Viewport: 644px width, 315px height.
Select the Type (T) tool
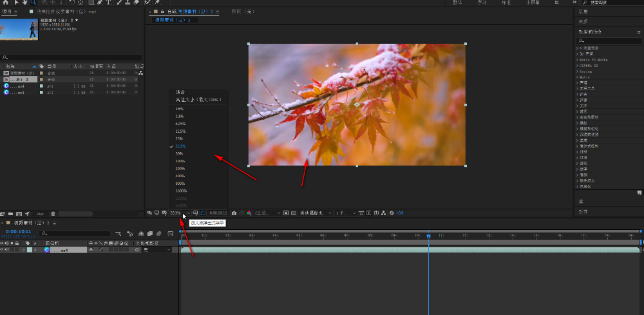108,3
